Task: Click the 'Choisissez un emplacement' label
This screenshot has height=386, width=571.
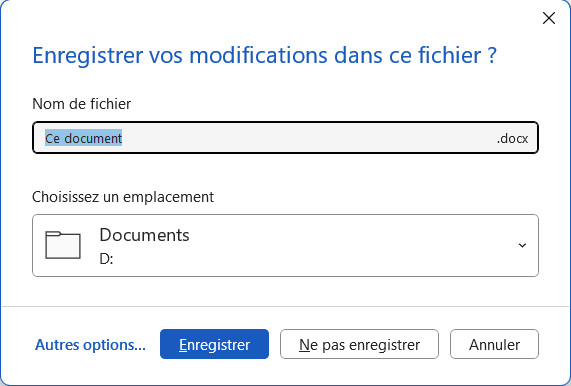Action: pyautogui.click(x=123, y=197)
